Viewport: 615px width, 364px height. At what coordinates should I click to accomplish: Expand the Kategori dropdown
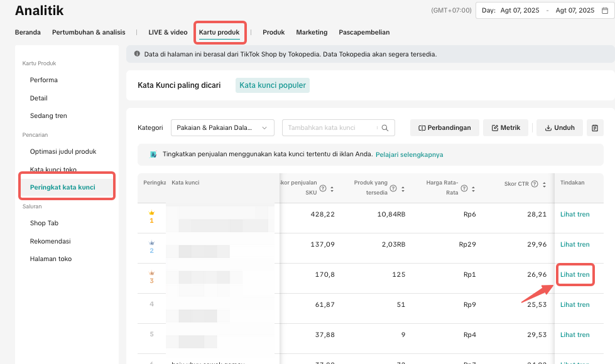pyautogui.click(x=222, y=128)
